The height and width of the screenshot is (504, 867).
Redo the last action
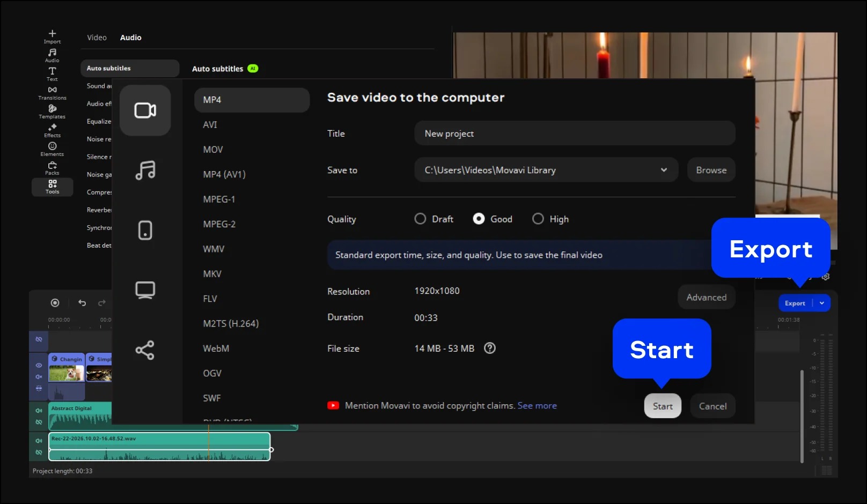[102, 303]
